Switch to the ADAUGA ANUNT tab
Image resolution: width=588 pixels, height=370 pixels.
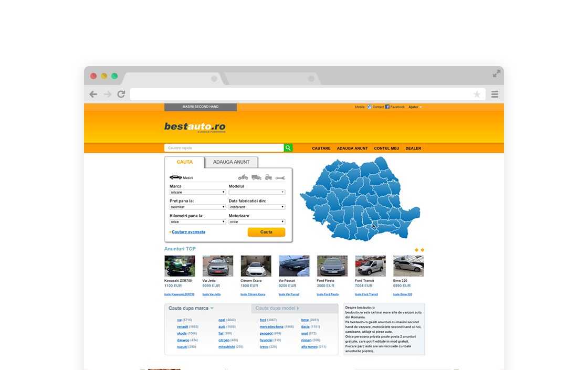pos(232,162)
